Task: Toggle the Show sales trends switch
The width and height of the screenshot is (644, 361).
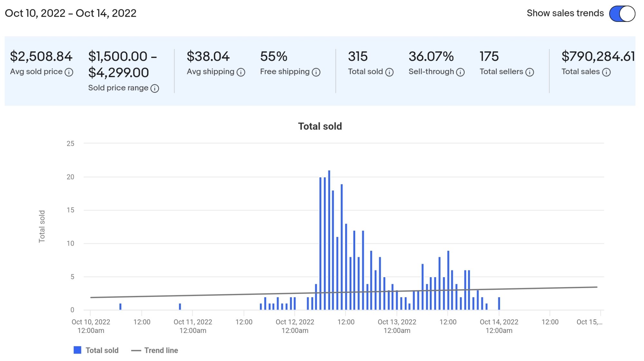Action: pos(622,14)
